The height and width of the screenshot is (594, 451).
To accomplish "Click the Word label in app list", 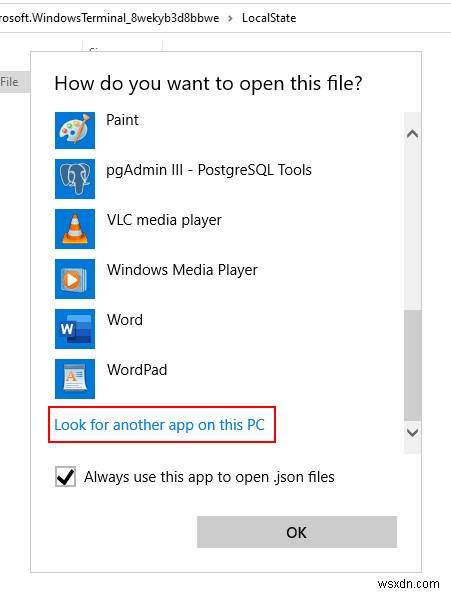I will point(125,320).
